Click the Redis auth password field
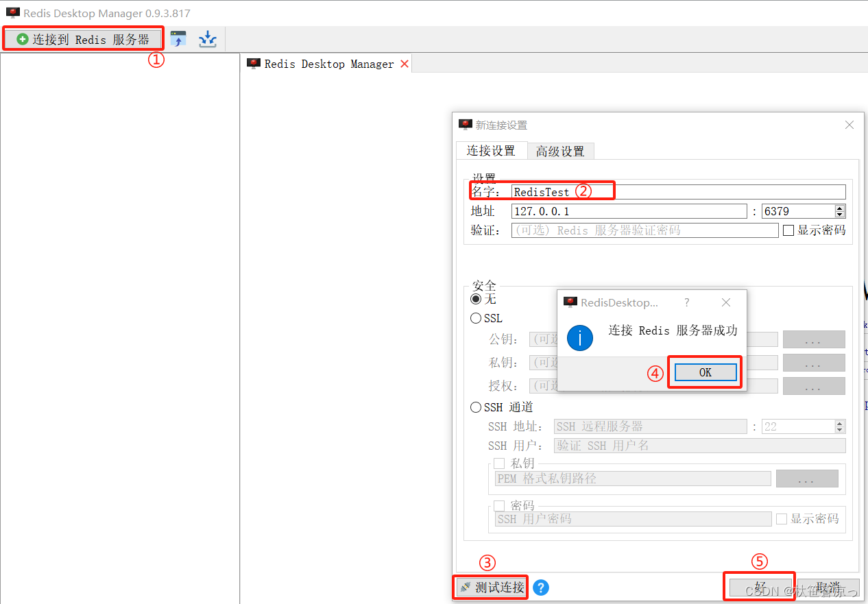Viewport: 868px width, 604px height. pos(644,230)
